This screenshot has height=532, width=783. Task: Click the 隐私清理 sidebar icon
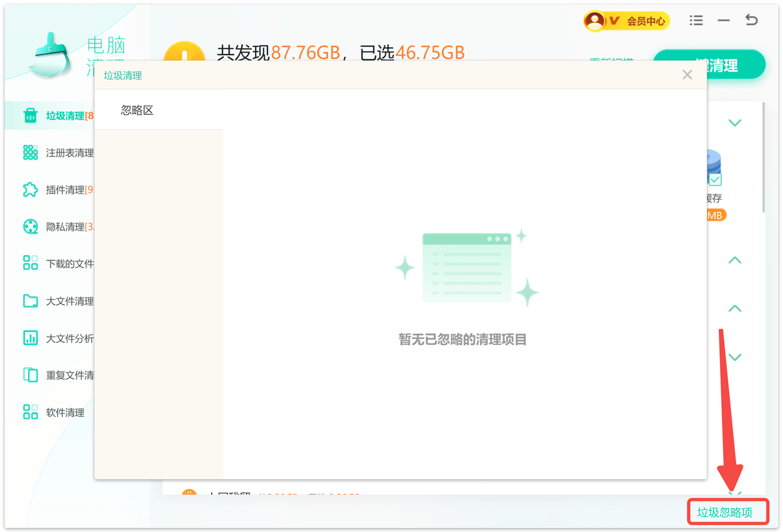tap(30, 227)
